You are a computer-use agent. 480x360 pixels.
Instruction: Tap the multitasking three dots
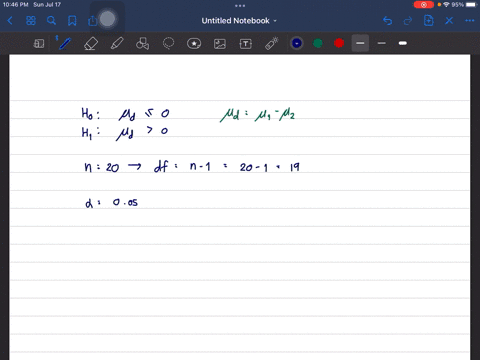pos(240,6)
